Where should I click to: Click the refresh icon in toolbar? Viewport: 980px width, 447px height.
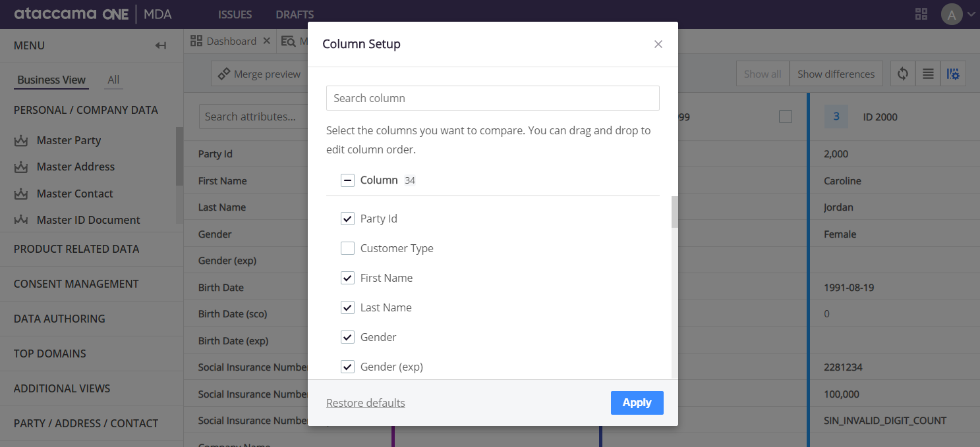[903, 74]
